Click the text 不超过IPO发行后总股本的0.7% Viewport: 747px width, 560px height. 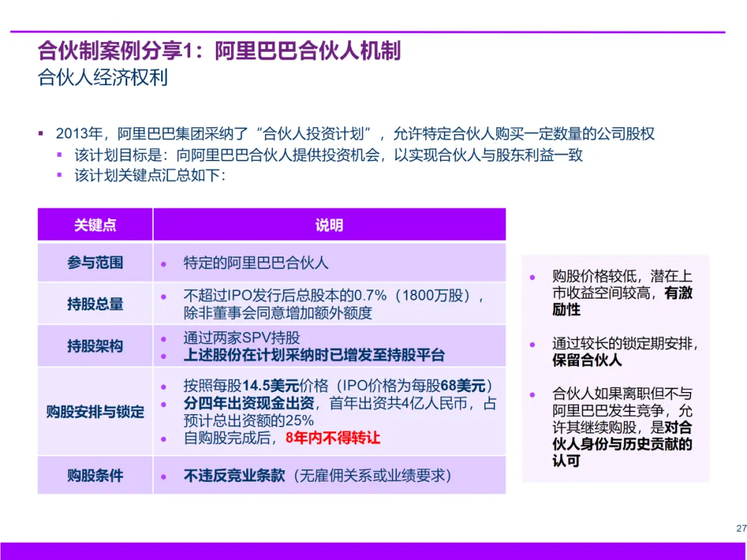tap(285, 296)
